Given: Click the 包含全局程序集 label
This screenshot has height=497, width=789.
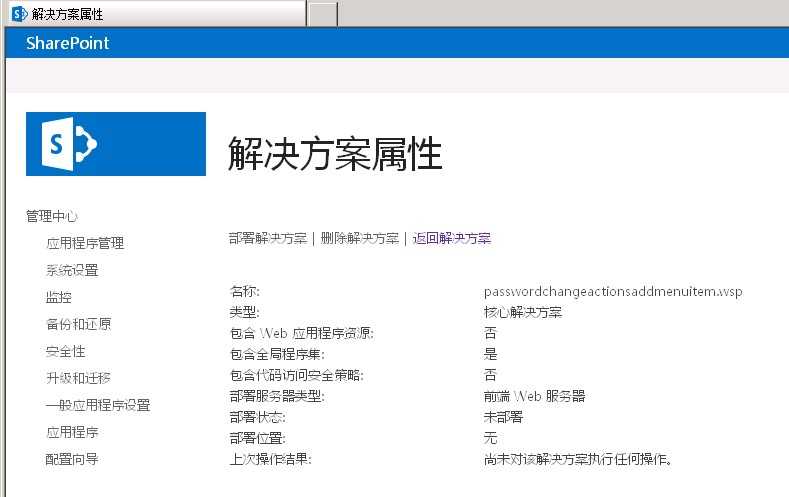Looking at the screenshot, I should pos(277,354).
